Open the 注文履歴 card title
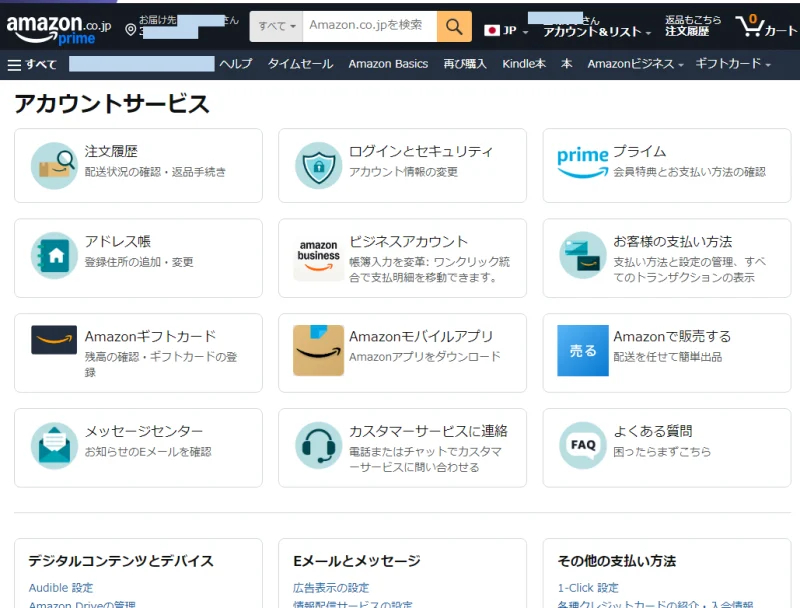This screenshot has width=800, height=608. point(111,151)
